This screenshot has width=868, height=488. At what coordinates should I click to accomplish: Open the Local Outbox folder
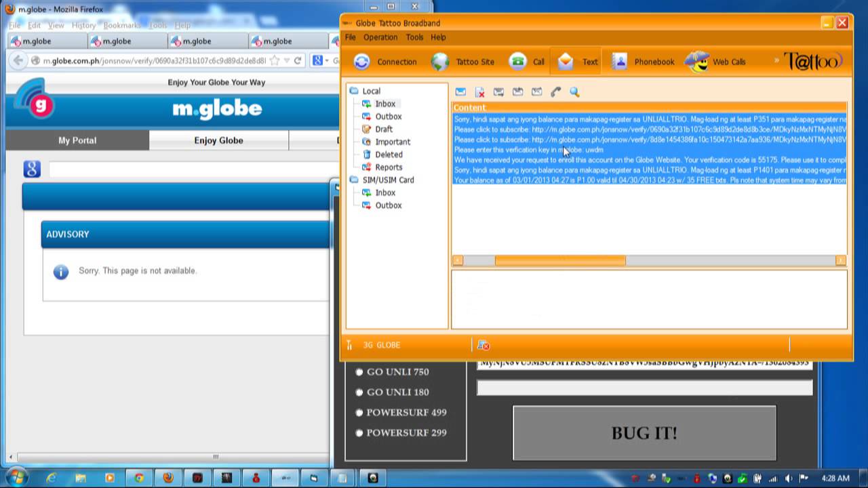pyautogui.click(x=381, y=117)
